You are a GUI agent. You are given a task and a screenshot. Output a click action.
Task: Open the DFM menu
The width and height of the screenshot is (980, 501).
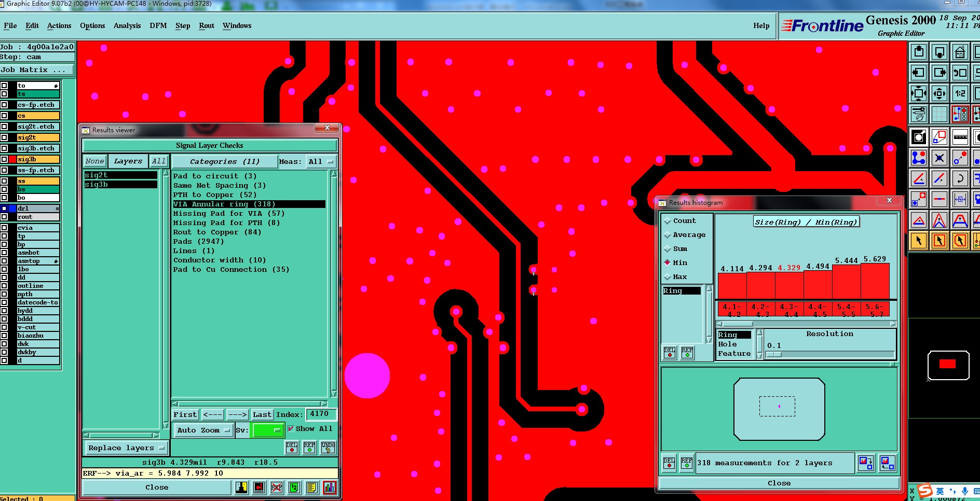point(158,25)
